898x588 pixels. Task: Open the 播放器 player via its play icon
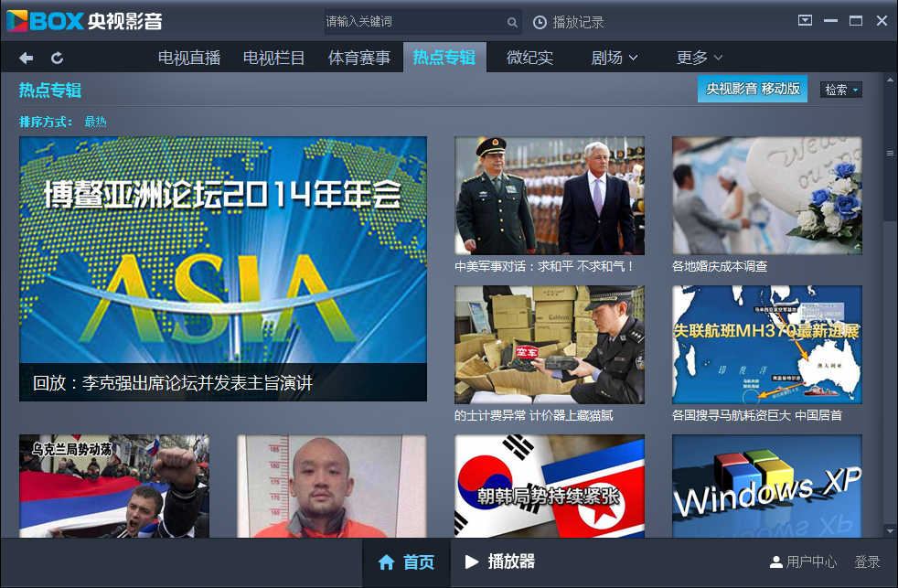[472, 563]
